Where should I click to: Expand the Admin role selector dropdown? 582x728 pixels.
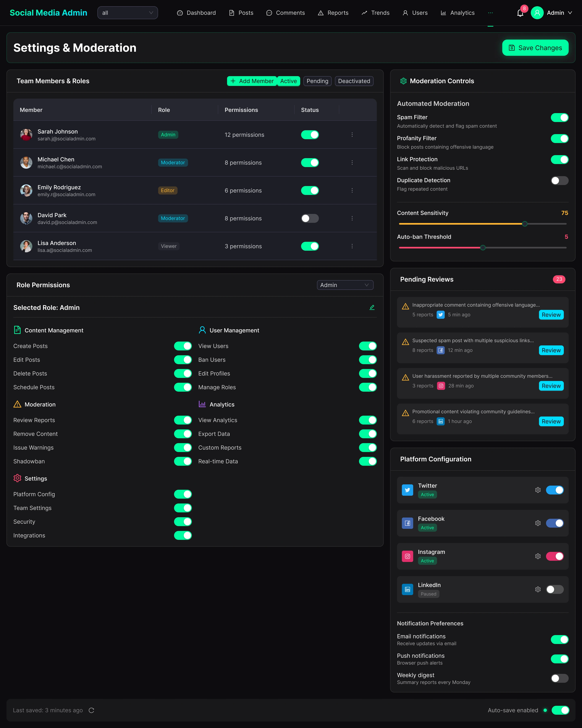[x=345, y=285]
